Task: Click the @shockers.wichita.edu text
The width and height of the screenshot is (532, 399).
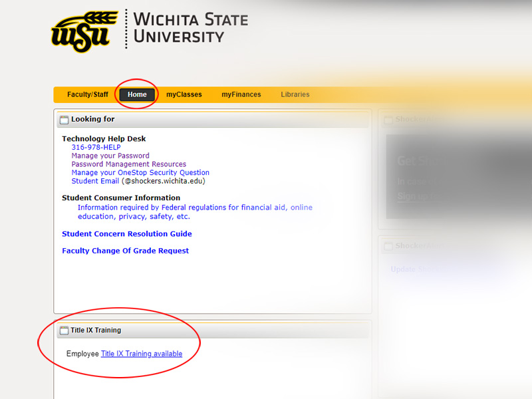Action: pos(163,181)
